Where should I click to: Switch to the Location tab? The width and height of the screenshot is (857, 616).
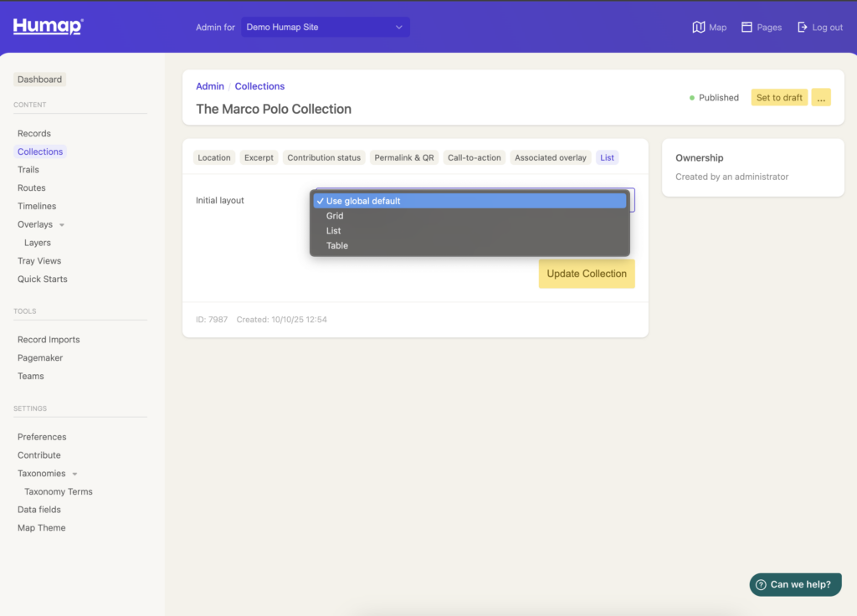(214, 157)
